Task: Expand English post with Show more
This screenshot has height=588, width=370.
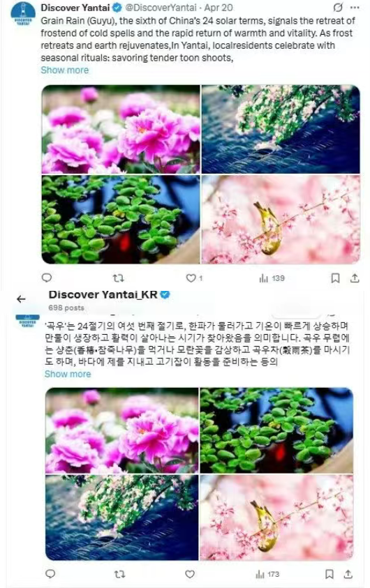Action: [64, 70]
